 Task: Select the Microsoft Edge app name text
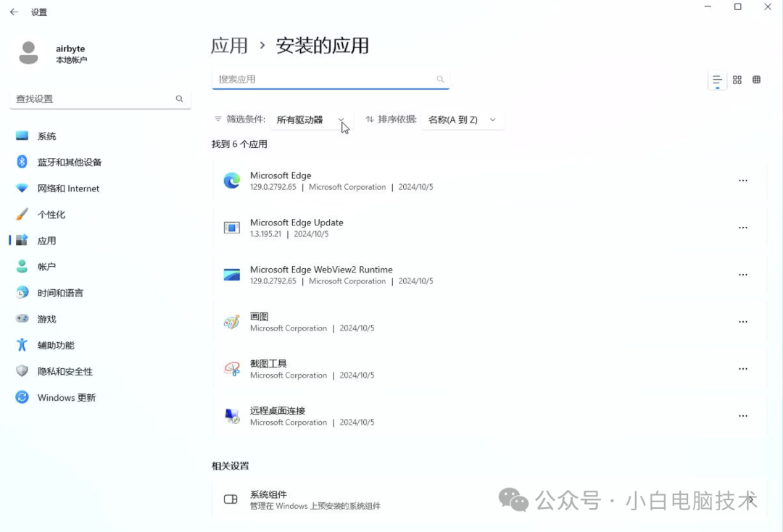281,175
